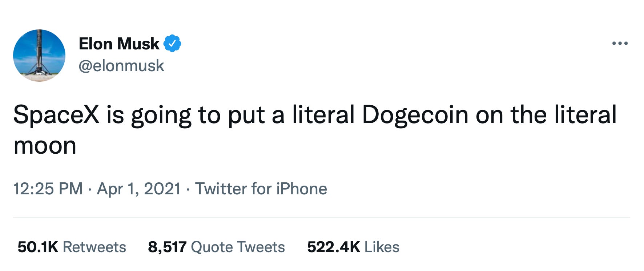
Task: Click the 8,517 quote tweet count
Action: (x=167, y=247)
